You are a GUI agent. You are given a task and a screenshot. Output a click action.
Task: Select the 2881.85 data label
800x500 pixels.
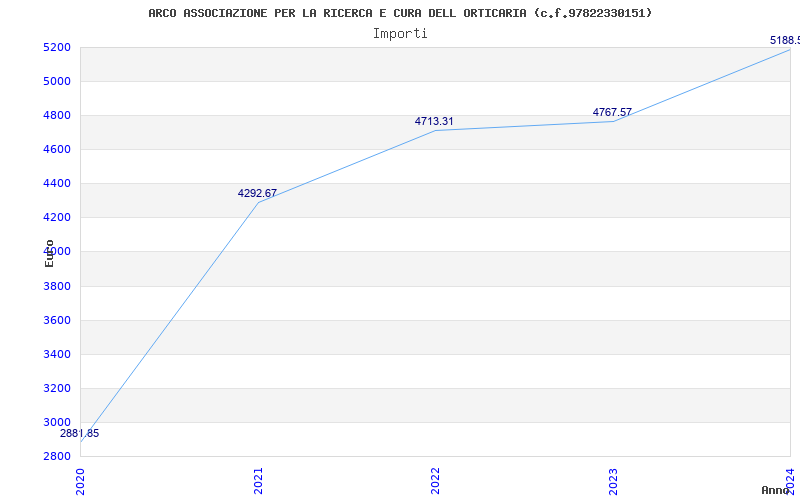(80, 434)
